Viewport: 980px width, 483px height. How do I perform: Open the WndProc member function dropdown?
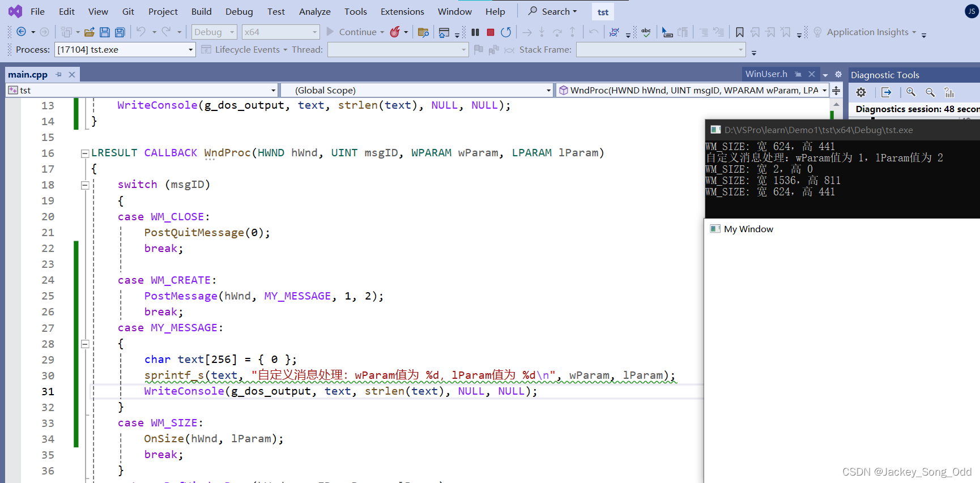coord(692,91)
